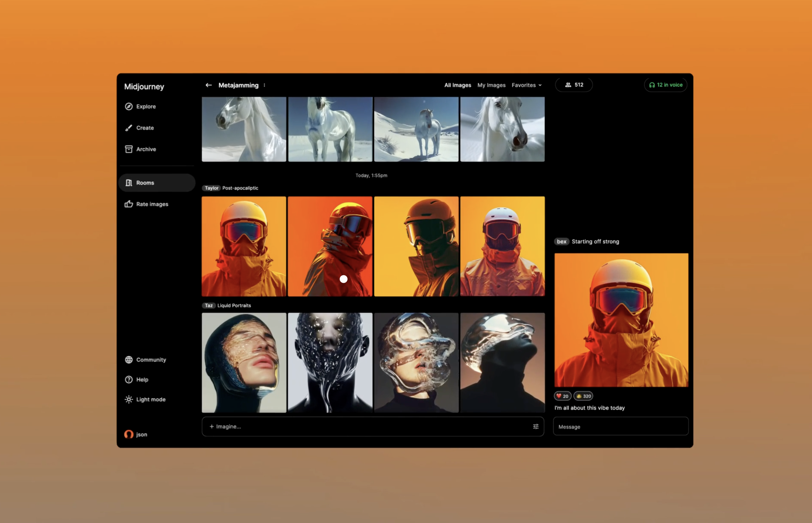Go back using the left arrow
Viewport: 812px width, 523px height.
[x=209, y=85]
